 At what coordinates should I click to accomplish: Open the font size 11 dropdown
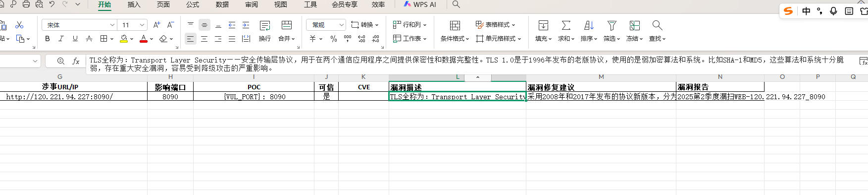(142, 25)
